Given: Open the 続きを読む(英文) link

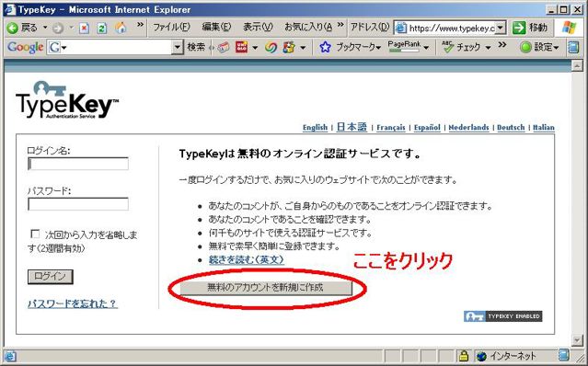Looking at the screenshot, I should pos(247,259).
